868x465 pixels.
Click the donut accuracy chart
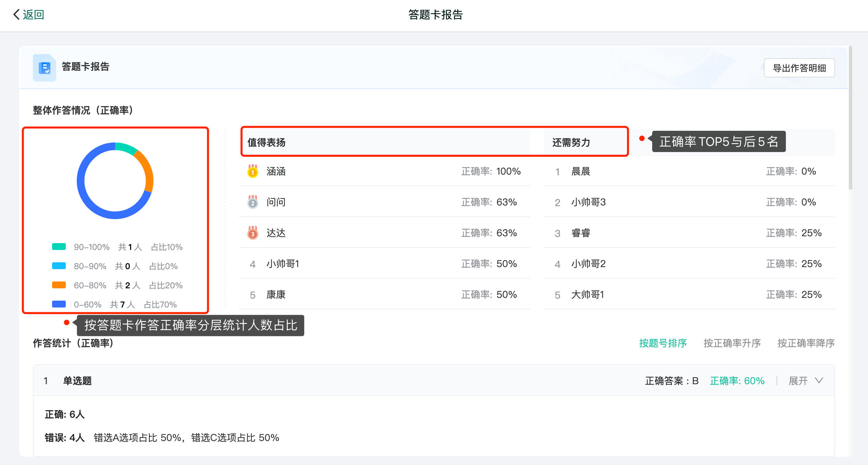pyautogui.click(x=115, y=180)
